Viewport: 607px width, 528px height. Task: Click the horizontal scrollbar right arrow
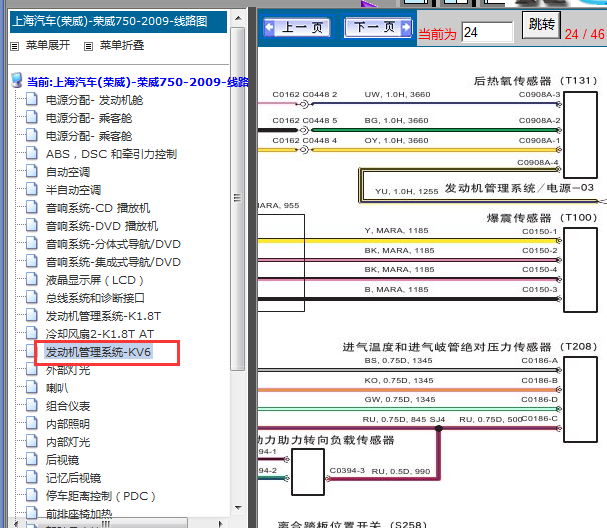[221, 524]
